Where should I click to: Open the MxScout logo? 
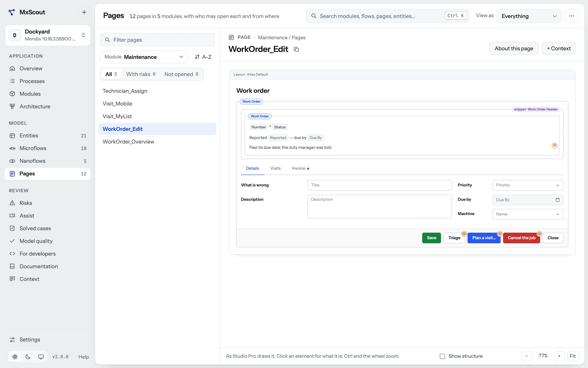click(11, 12)
